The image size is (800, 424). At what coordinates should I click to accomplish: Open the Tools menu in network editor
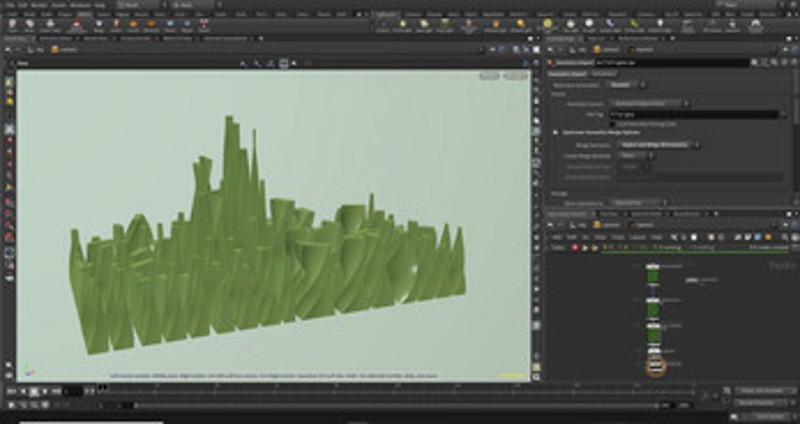click(617, 237)
